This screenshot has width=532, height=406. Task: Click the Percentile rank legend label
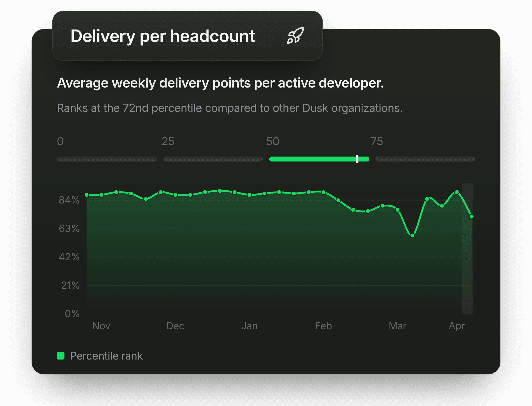coord(106,356)
